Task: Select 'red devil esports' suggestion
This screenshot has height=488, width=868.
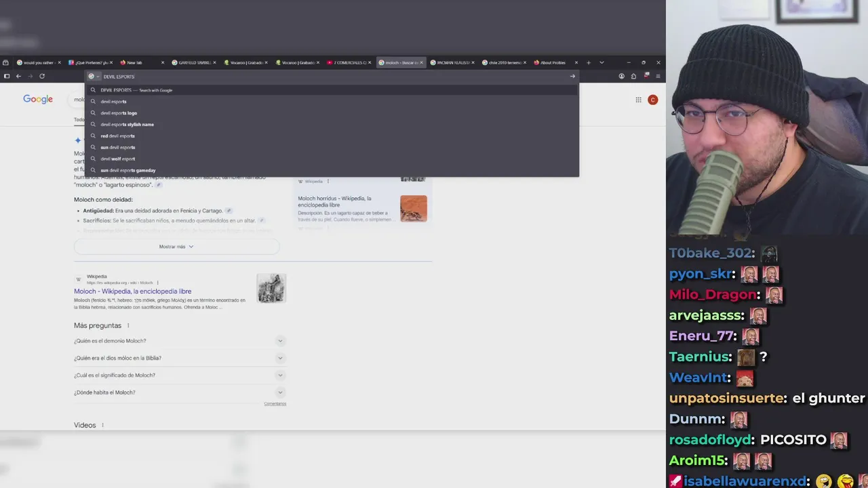Action: tap(332, 136)
